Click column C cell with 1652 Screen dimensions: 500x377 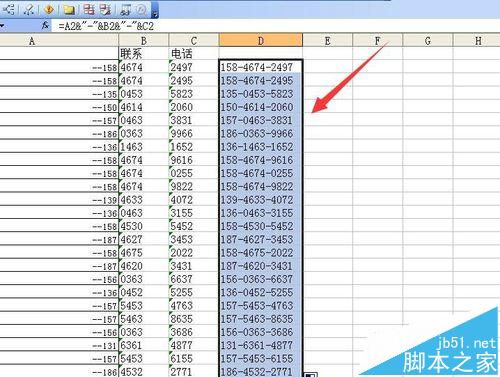coord(194,147)
